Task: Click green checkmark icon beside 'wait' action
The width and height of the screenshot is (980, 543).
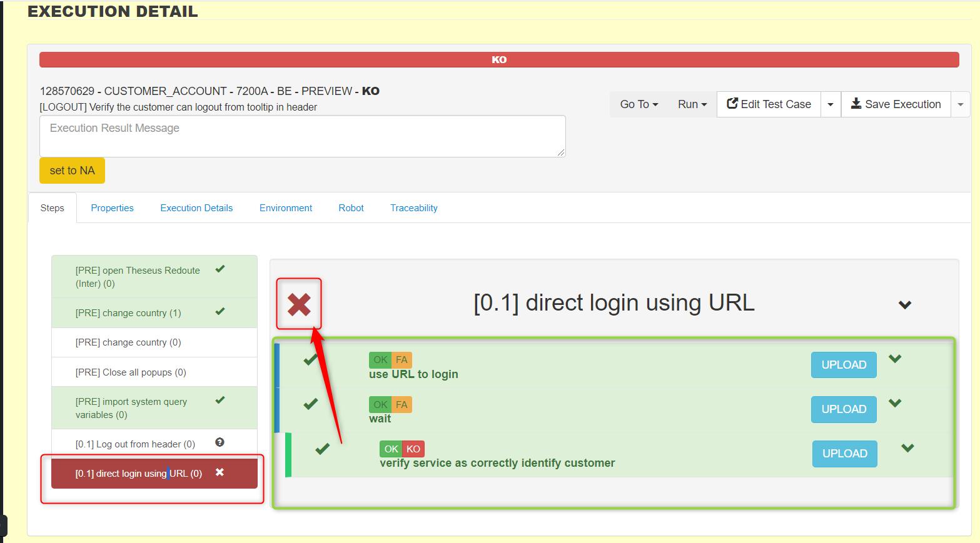Action: (310, 404)
